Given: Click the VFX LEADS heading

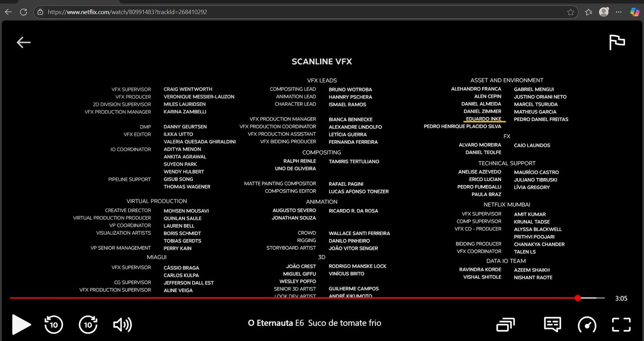Looking at the screenshot, I should (x=322, y=80).
